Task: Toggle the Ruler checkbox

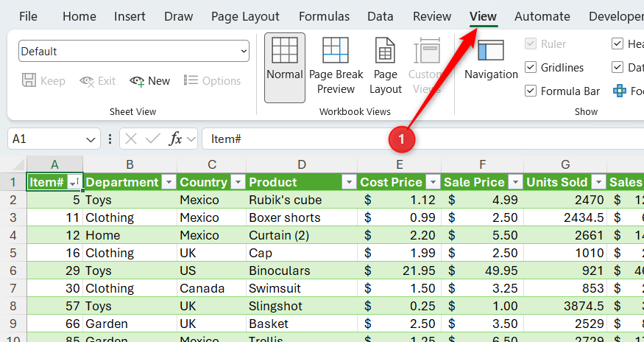Action: [x=531, y=44]
